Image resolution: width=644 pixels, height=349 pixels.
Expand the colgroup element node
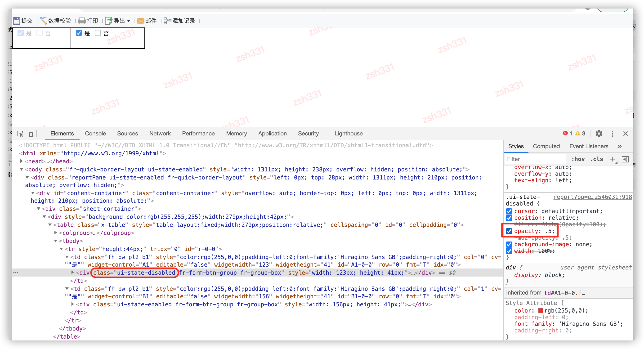click(x=55, y=233)
